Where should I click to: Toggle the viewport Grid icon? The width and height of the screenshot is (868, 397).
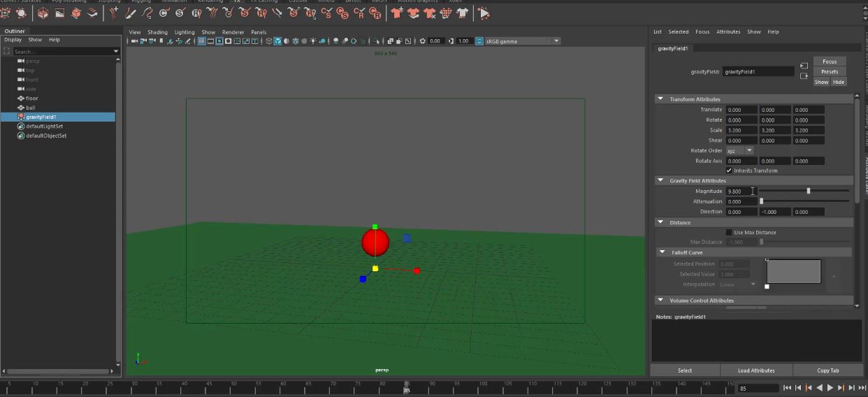tap(201, 41)
